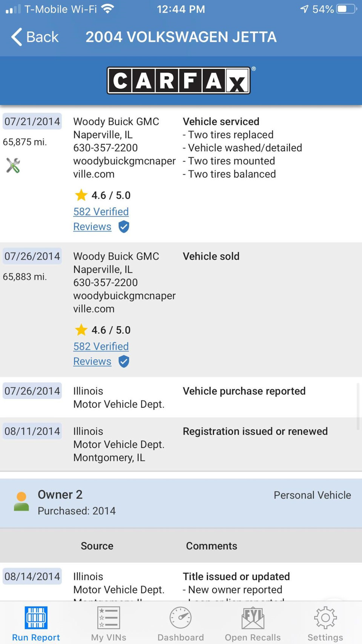
Task: Tap the Owner 2 person icon
Action: pyautogui.click(x=21, y=501)
